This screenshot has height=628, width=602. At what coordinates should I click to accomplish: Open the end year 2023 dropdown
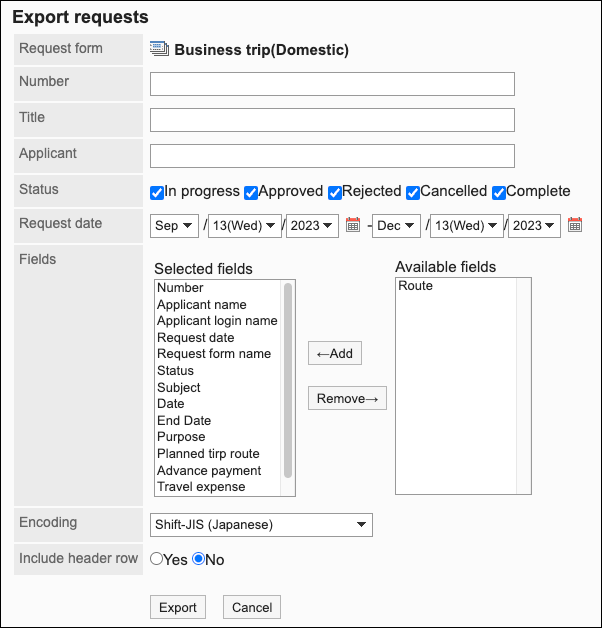[534, 226]
